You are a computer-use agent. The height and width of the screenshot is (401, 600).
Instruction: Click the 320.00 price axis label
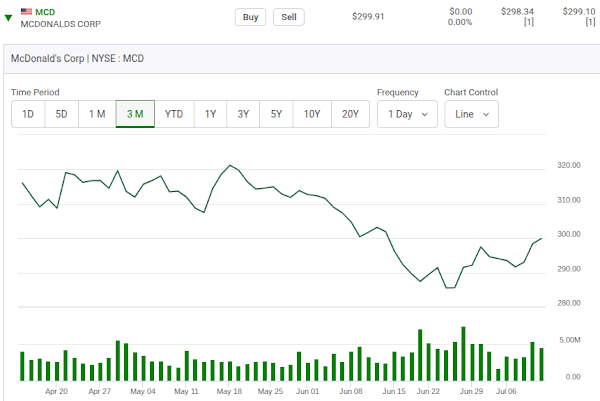coord(569,165)
